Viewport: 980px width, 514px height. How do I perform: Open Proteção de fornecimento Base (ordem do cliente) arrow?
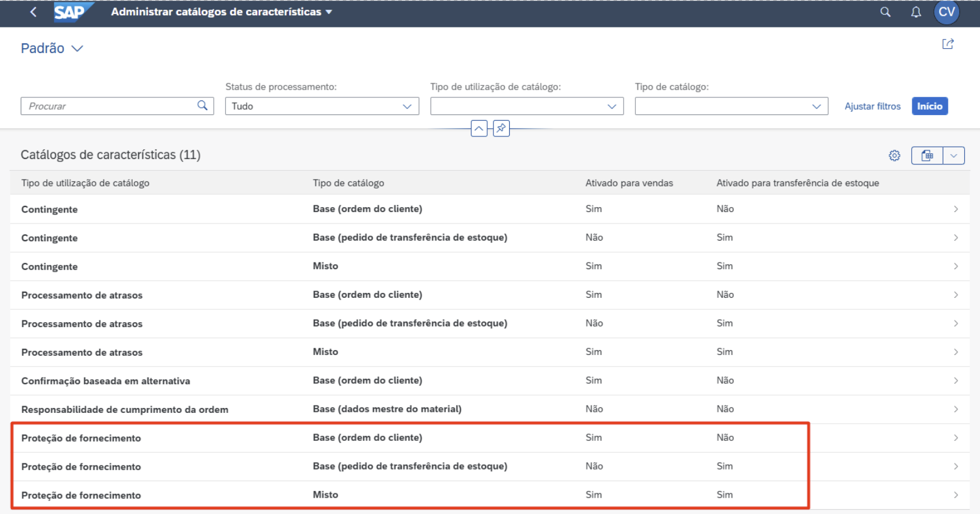[956, 438]
